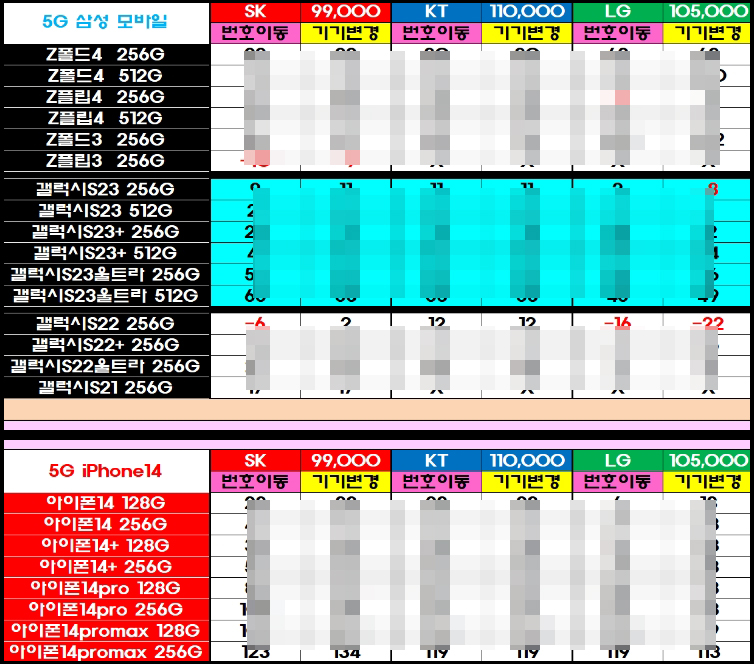
Task: Select 기기변경 under 110,000 in the Samsung table
Action: coord(527,33)
